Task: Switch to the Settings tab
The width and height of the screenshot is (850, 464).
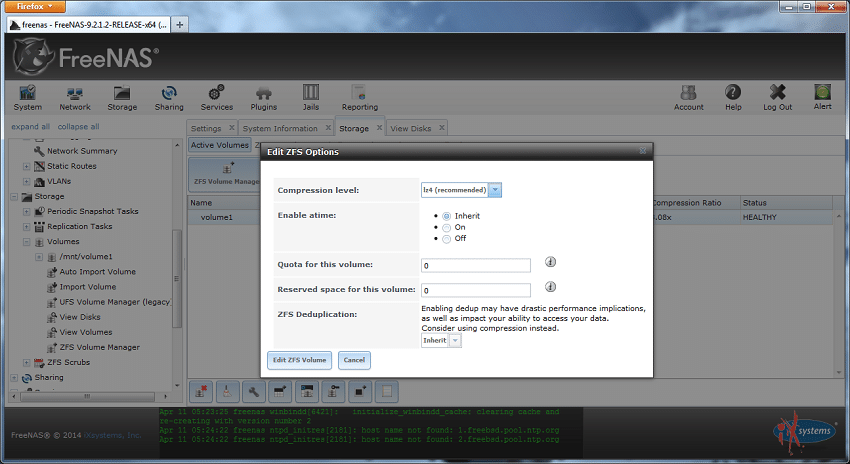Action: (x=206, y=128)
